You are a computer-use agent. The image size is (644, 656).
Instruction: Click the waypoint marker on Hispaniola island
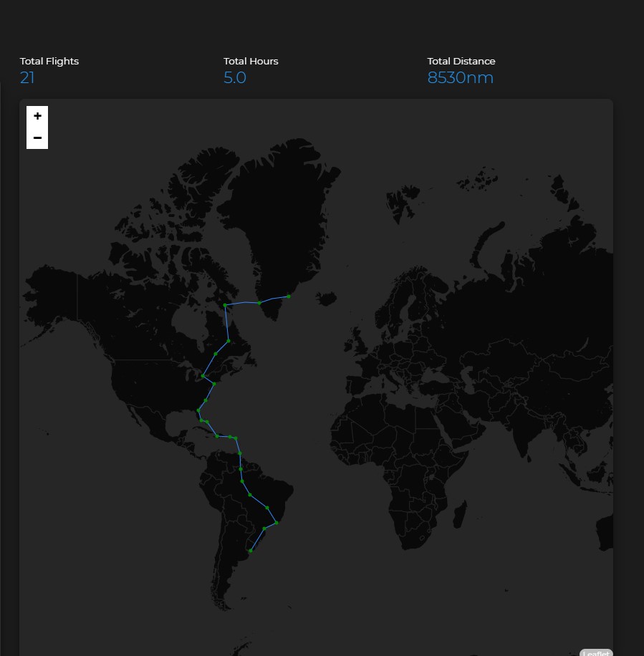(217, 435)
